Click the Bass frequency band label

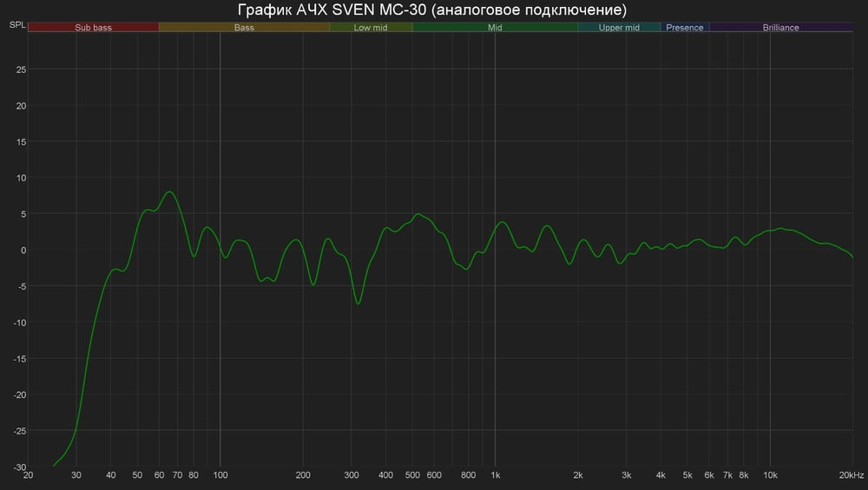click(244, 27)
